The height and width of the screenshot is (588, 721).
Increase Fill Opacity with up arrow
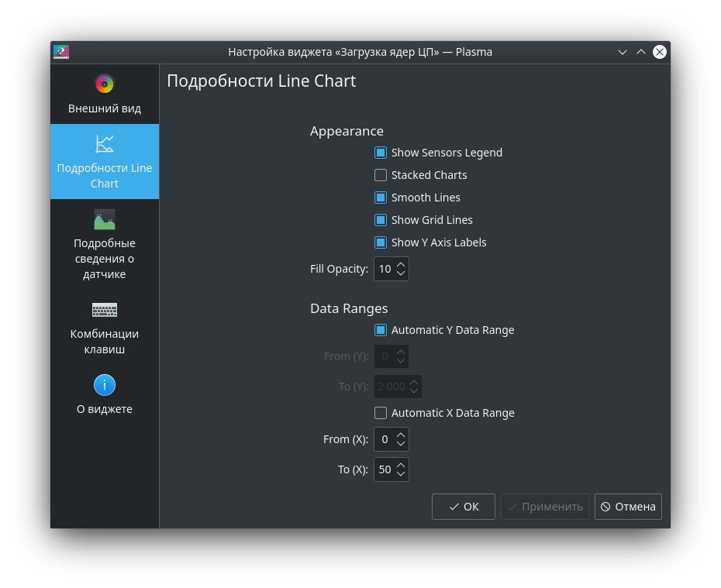point(401,264)
